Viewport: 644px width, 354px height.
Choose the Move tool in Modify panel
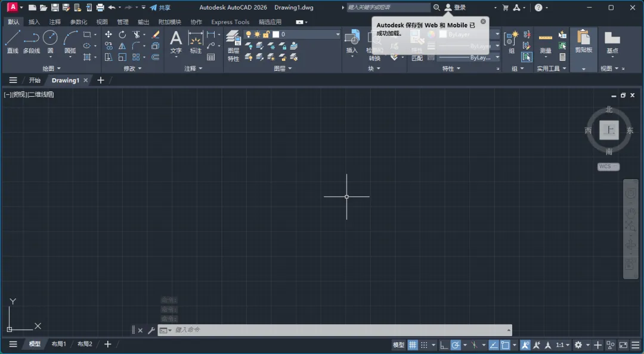tap(109, 35)
